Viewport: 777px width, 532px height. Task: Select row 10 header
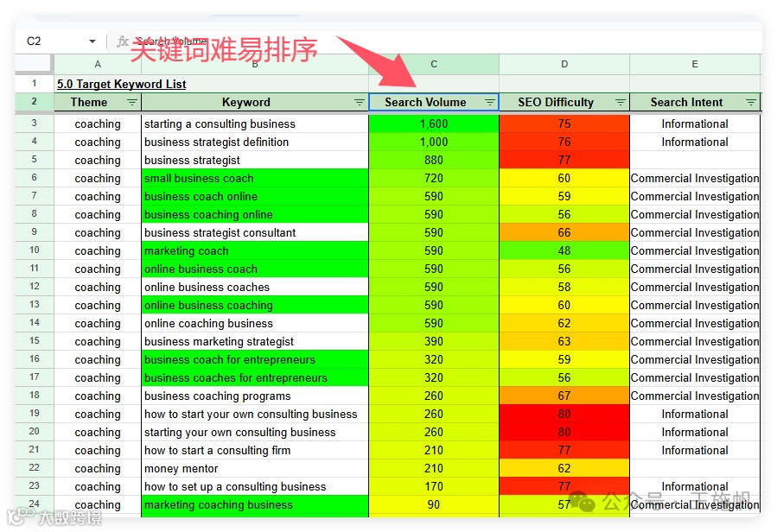35,250
